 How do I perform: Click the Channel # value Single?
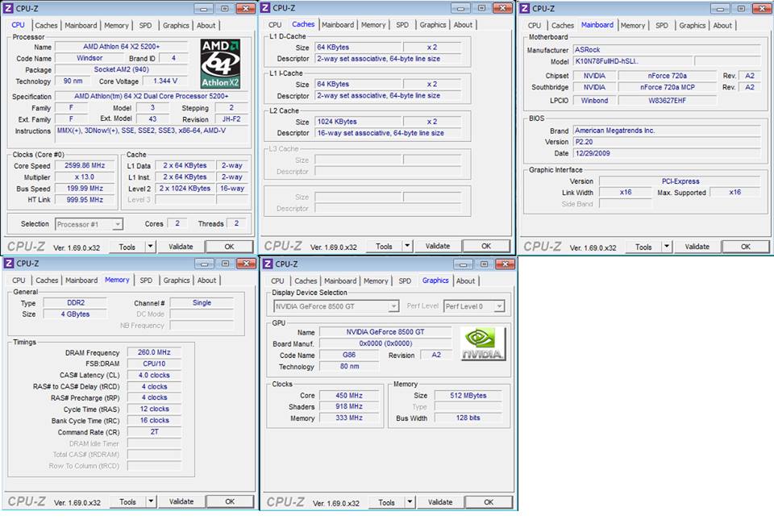coord(202,303)
